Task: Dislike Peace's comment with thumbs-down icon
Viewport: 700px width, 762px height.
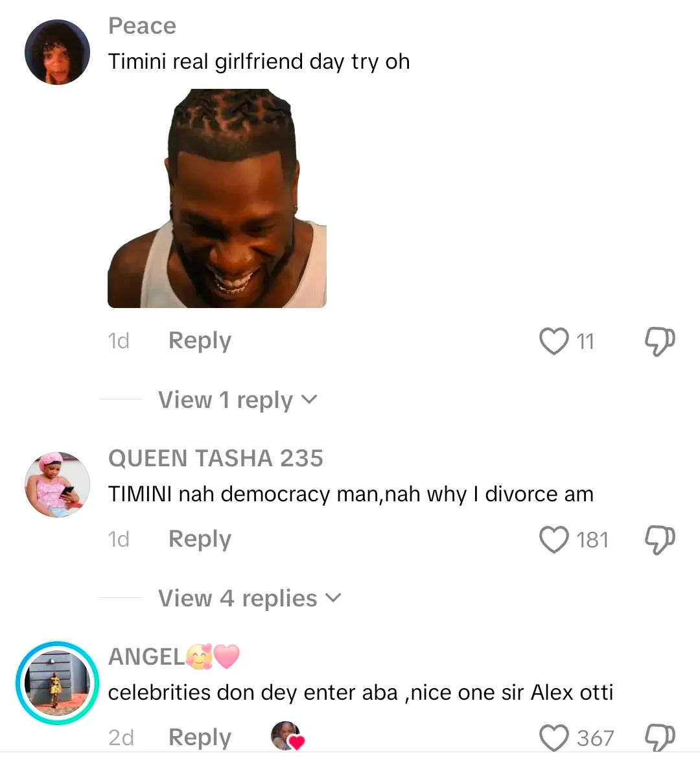Action: point(660,342)
